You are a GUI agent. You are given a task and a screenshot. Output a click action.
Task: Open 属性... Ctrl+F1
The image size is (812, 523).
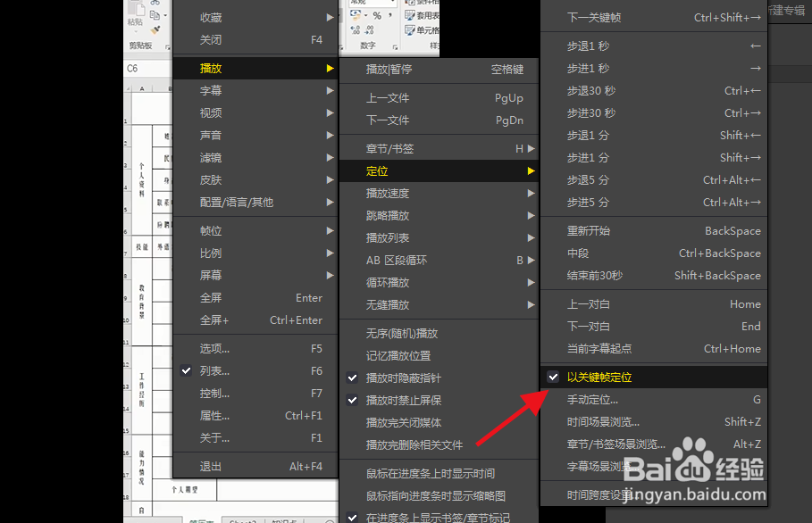click(x=255, y=415)
